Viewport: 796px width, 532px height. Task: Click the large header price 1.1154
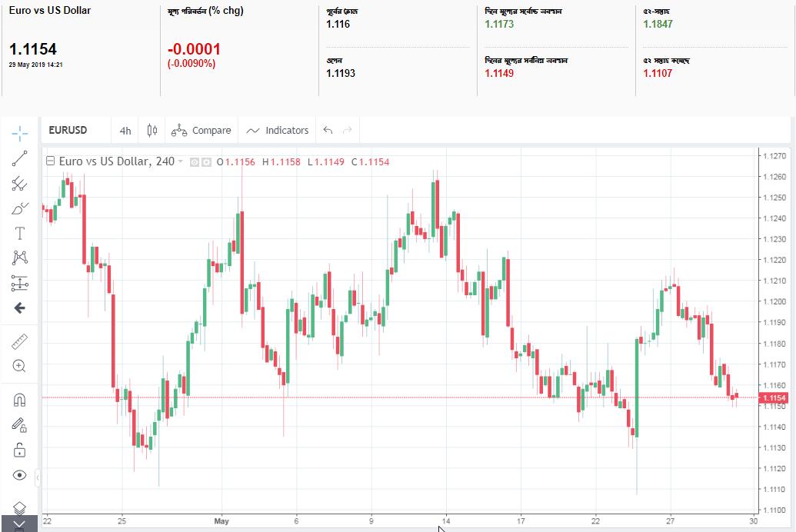pos(33,49)
